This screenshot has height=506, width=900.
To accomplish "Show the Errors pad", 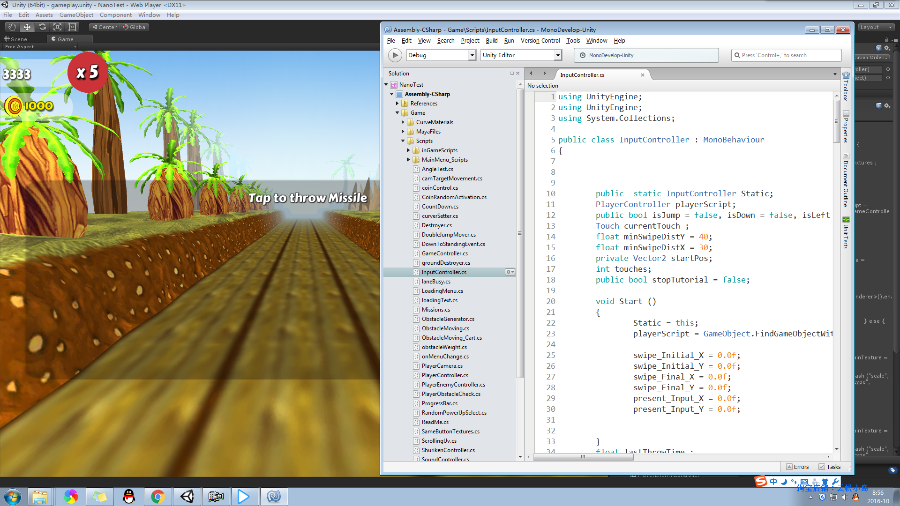I will point(797,467).
